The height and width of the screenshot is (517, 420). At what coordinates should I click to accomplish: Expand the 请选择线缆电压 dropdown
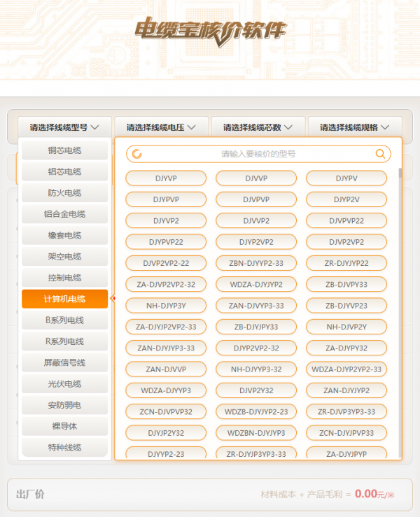(x=161, y=127)
